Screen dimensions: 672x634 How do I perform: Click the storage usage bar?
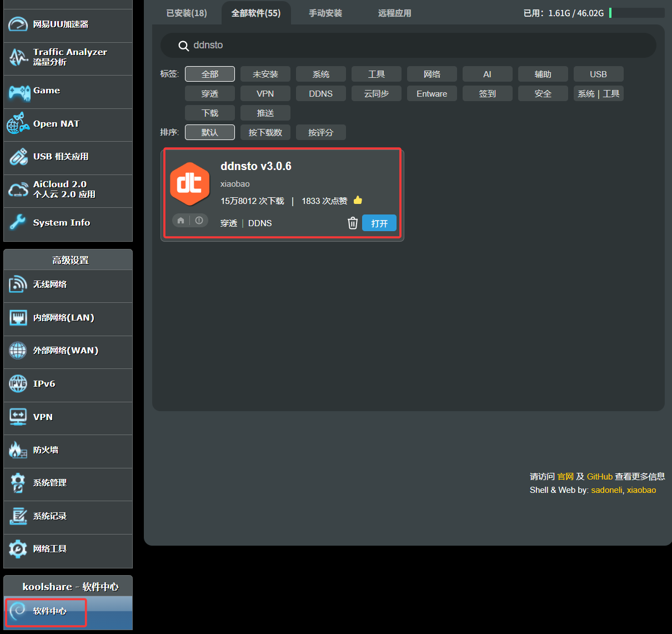(x=637, y=13)
